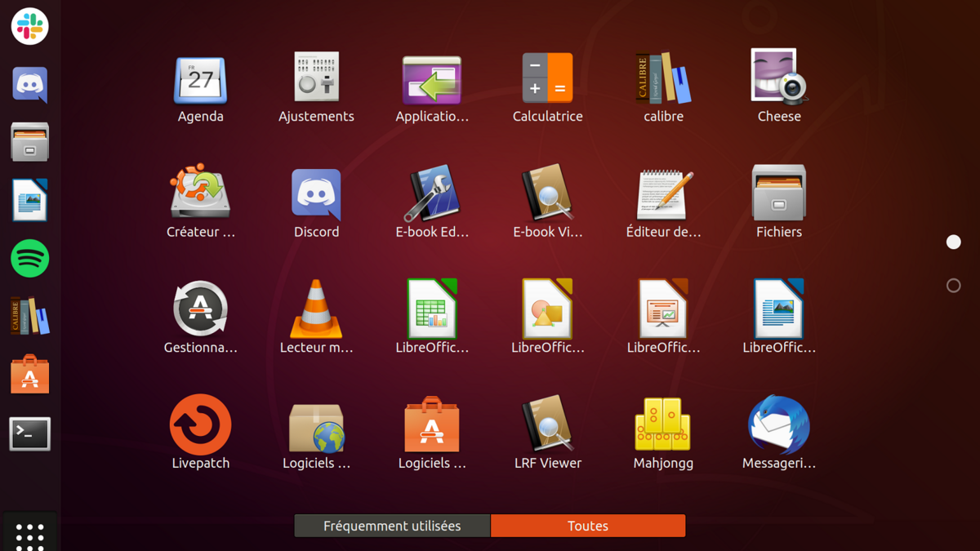
Task: Select the first page indicator dot
Action: (953, 242)
